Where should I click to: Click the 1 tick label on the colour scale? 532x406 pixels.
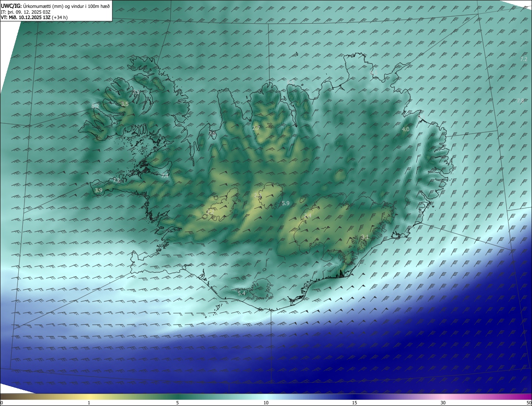[89, 403]
